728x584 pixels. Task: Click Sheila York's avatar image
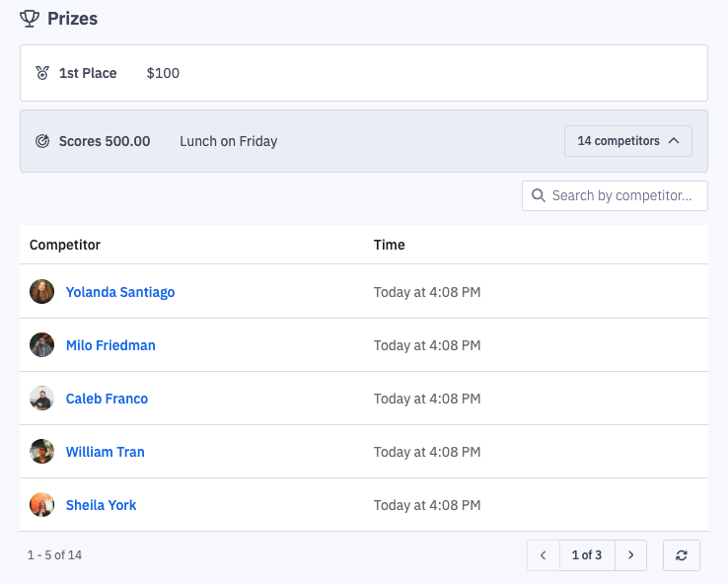coord(41,505)
